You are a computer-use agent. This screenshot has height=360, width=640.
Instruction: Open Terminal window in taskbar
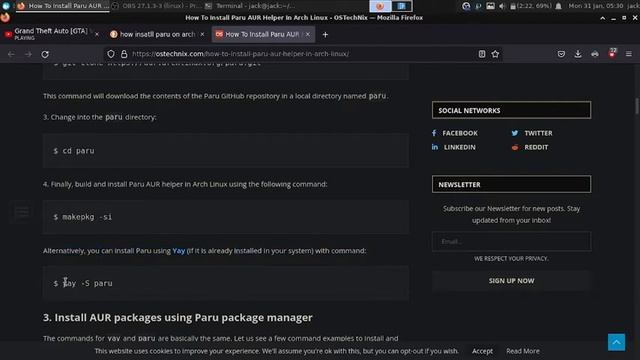pyautogui.click(x=250, y=6)
